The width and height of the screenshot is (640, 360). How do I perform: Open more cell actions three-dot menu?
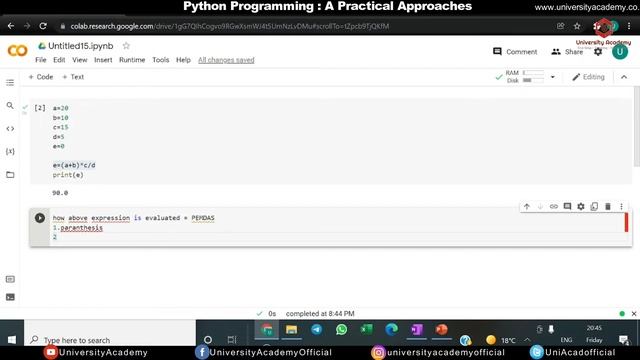click(x=621, y=207)
